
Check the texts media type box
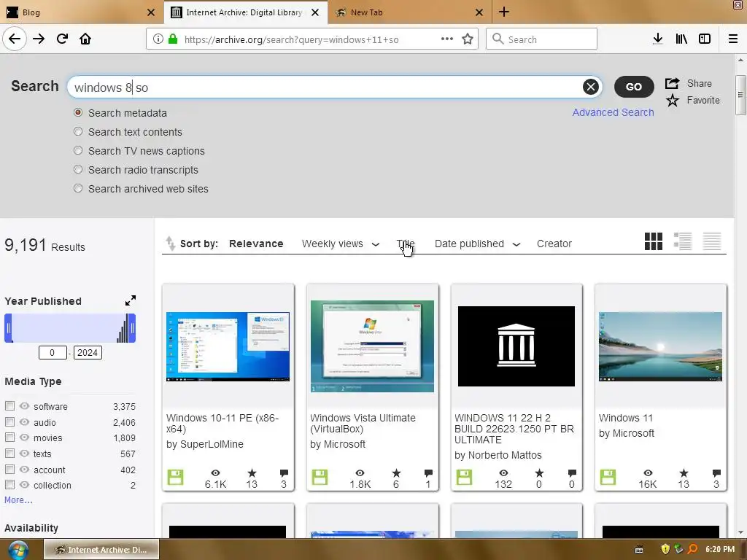click(x=9, y=454)
